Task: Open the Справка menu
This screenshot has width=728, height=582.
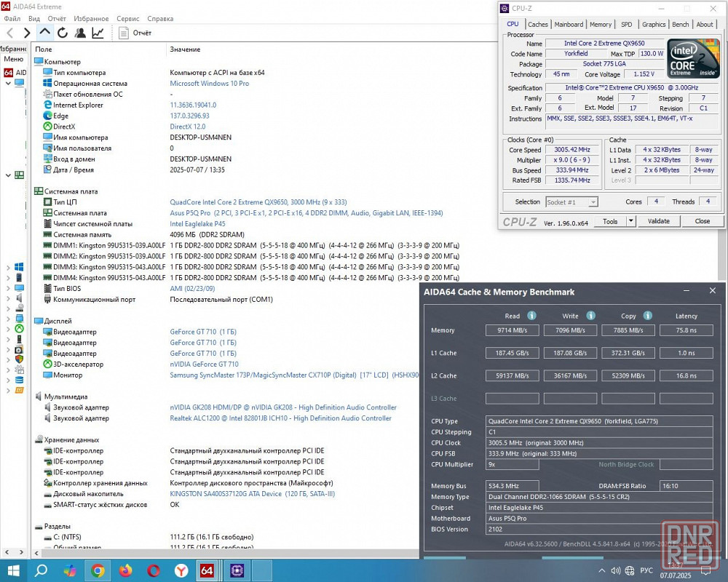Action: tap(160, 19)
